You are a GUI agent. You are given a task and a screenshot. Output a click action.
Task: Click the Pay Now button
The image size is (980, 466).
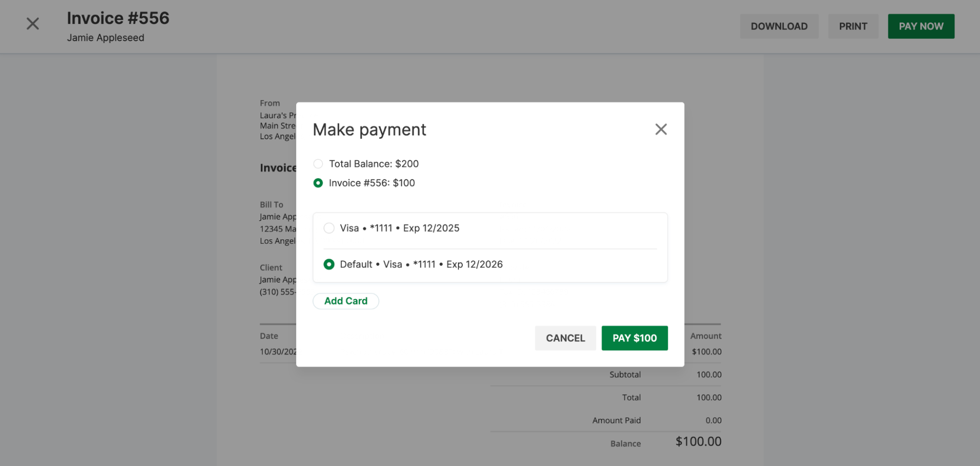click(921, 26)
